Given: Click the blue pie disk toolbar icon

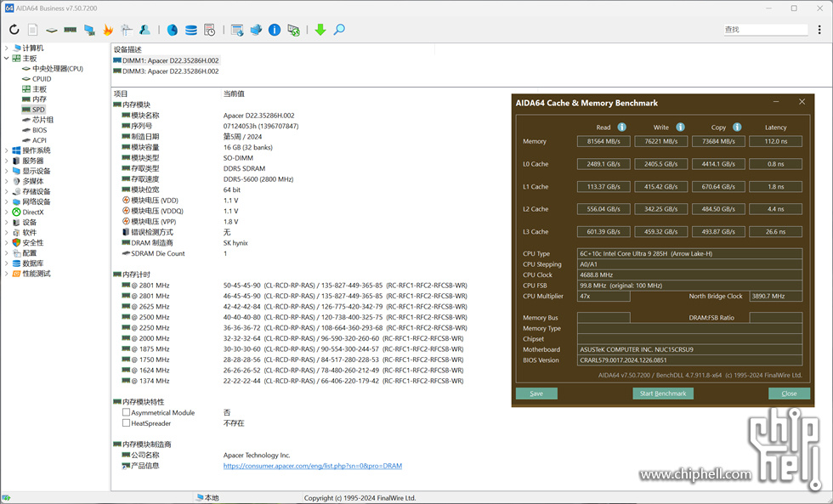Looking at the screenshot, I should click(172, 30).
